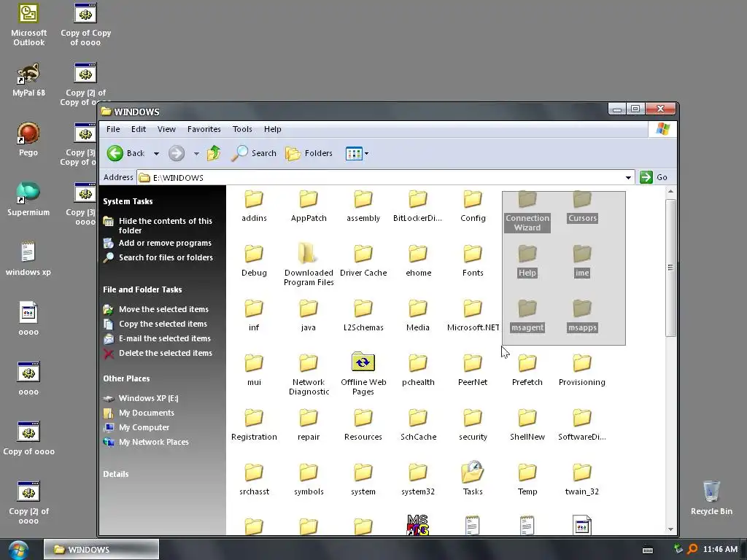Click the Go button
Screen dimensions: 747x560
click(654, 177)
